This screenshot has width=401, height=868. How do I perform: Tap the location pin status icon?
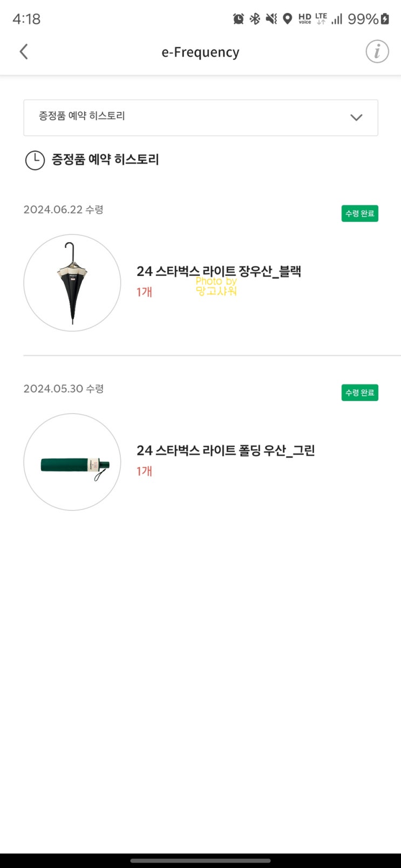288,19
